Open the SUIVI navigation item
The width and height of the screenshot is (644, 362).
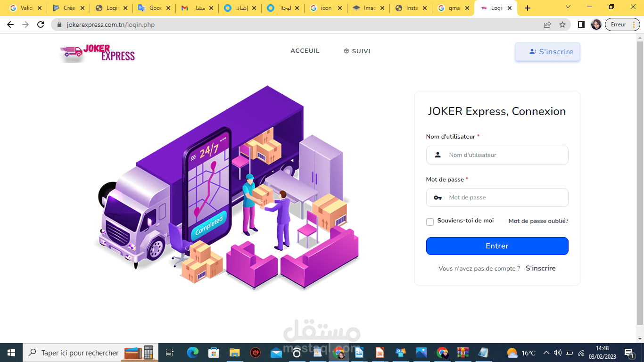[x=357, y=51]
